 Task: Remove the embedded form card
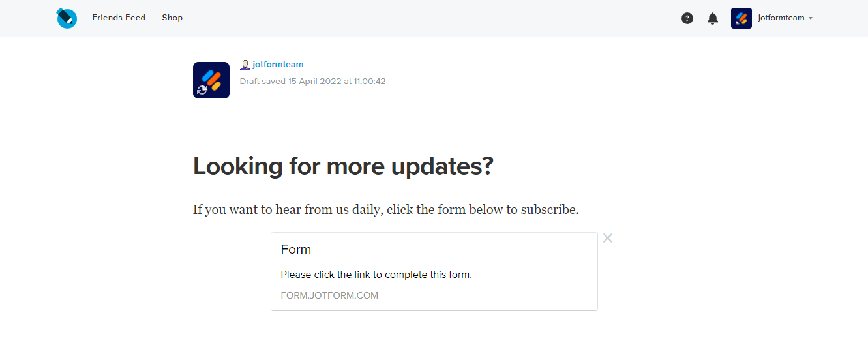pyautogui.click(x=608, y=238)
